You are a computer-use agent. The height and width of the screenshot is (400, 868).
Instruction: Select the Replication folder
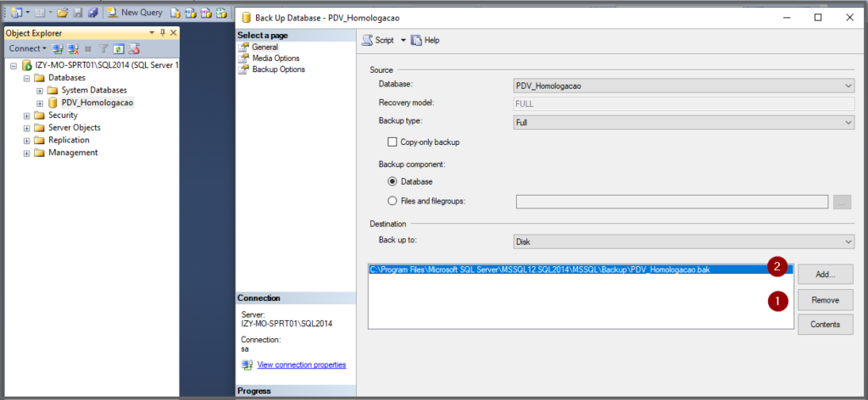(69, 140)
